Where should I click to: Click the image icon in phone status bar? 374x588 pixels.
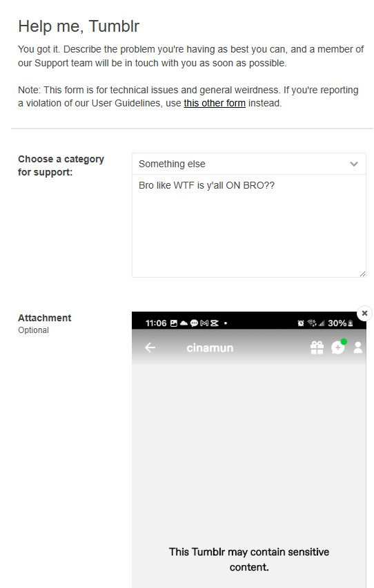pos(174,323)
